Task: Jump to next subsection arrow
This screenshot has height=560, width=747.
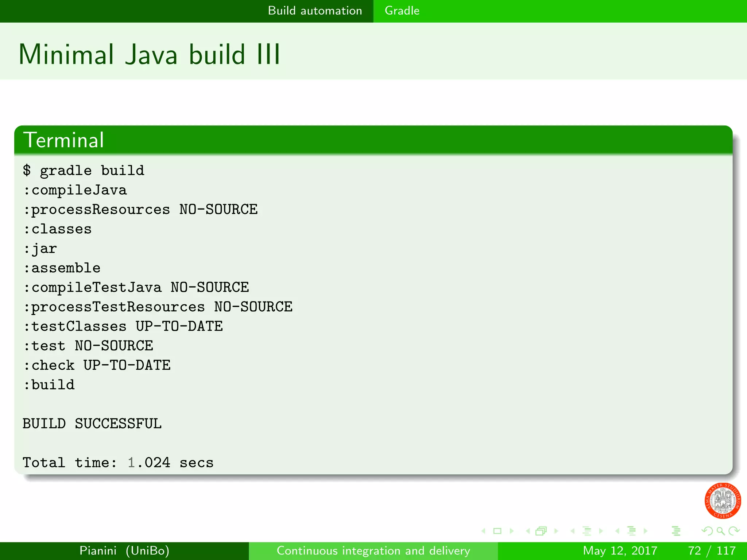Action: (601, 531)
